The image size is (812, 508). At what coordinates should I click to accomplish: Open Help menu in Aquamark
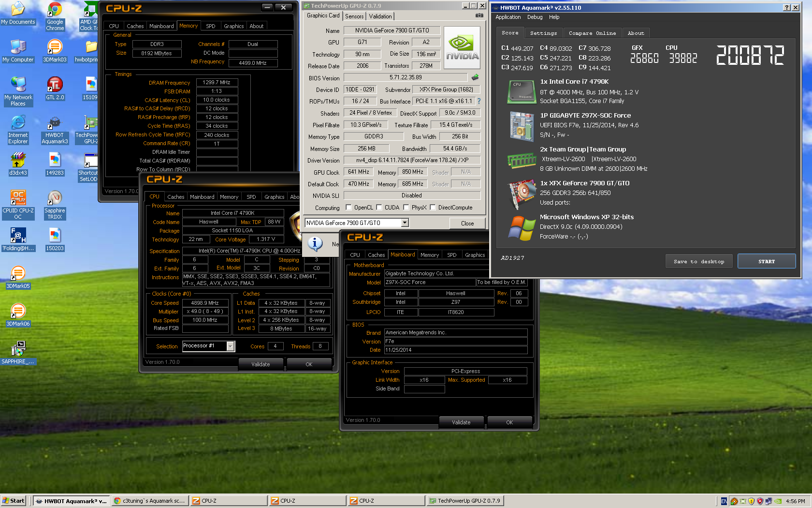tap(554, 17)
